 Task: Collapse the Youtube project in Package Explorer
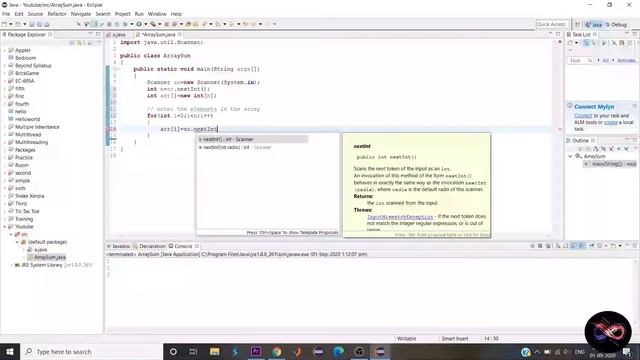(x=5, y=227)
